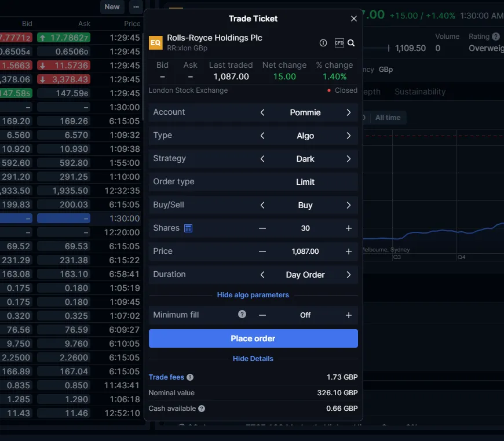Select previous order Type
Image resolution: width=504 pixels, height=441 pixels.
click(x=262, y=136)
